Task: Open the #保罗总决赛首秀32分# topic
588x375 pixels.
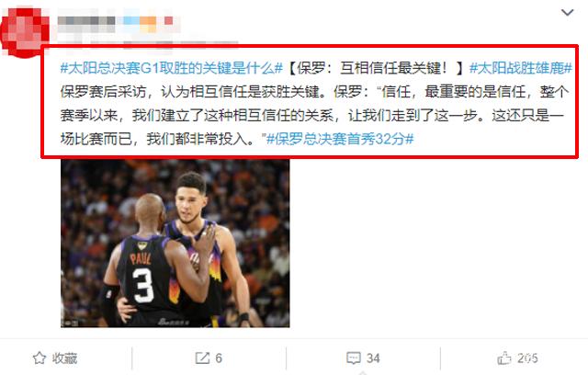Action: pyautogui.click(x=340, y=139)
